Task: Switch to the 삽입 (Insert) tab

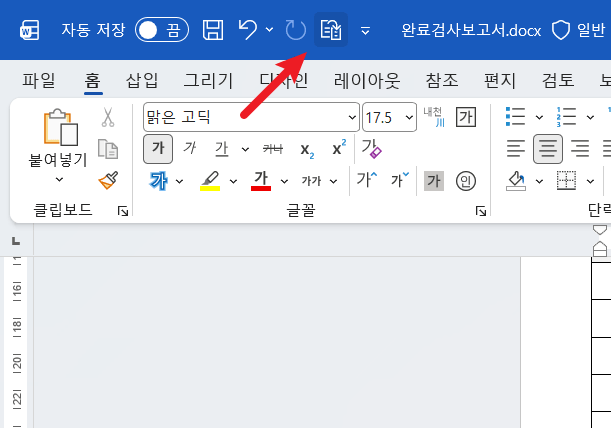Action: click(142, 80)
